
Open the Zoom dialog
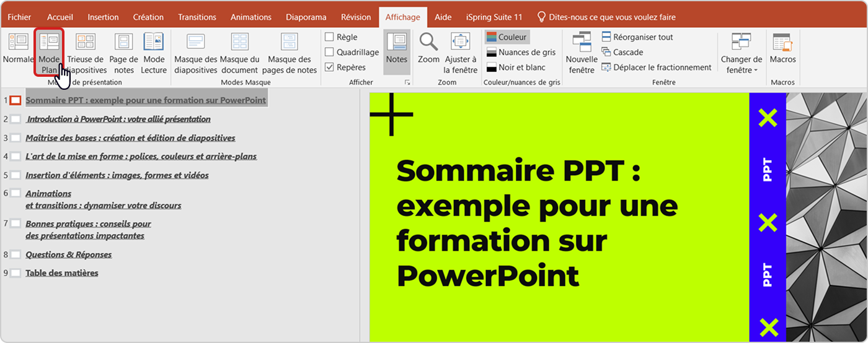pyautogui.click(x=428, y=50)
